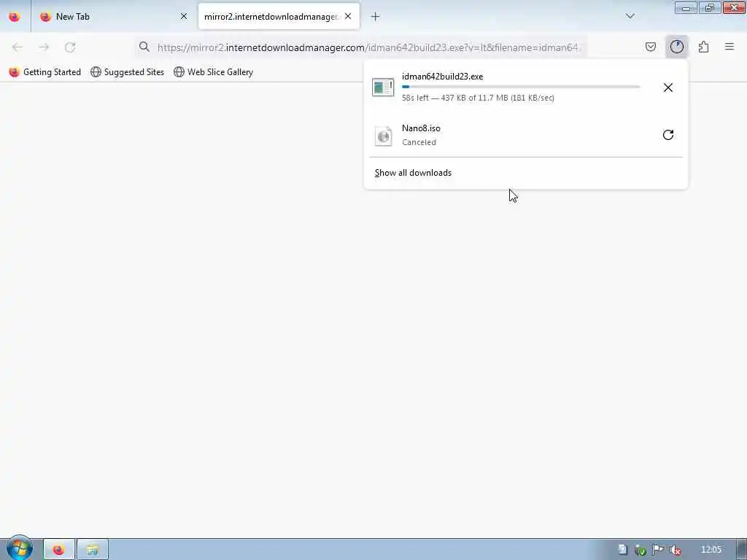Open the Suggested Sites bookmark
The width and height of the screenshot is (747, 560).
[x=127, y=72]
